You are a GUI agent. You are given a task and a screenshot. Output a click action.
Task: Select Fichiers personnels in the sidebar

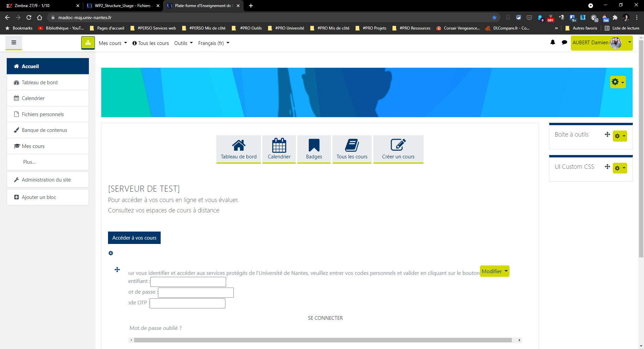coord(43,114)
